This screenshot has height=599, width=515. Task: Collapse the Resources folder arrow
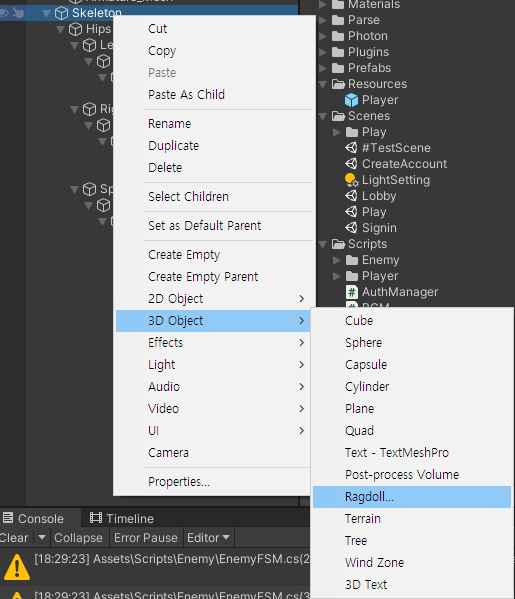coord(323,84)
